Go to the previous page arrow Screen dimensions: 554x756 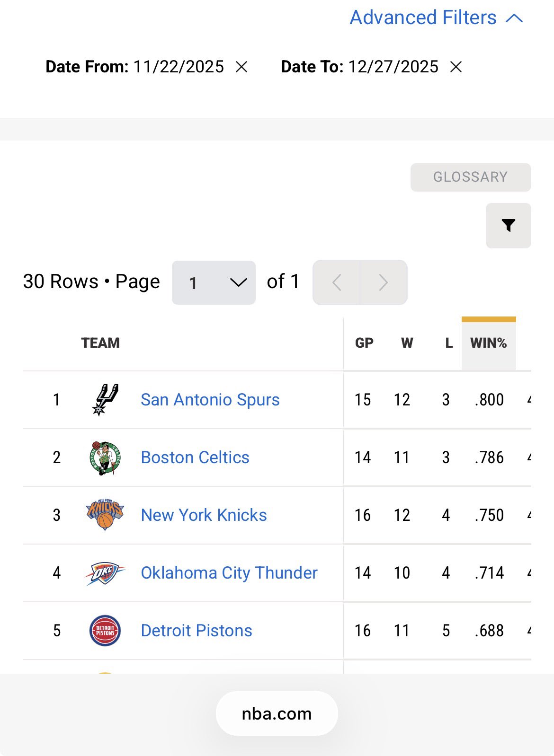click(337, 282)
